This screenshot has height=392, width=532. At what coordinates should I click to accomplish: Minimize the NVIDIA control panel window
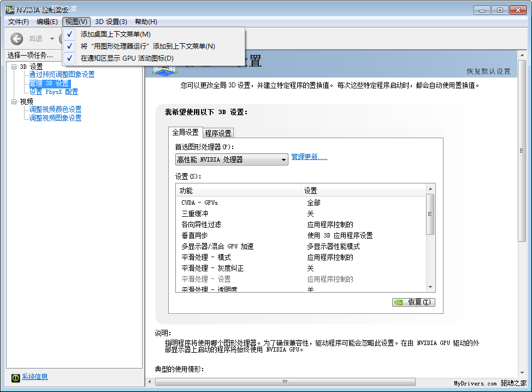pyautogui.click(x=482, y=10)
